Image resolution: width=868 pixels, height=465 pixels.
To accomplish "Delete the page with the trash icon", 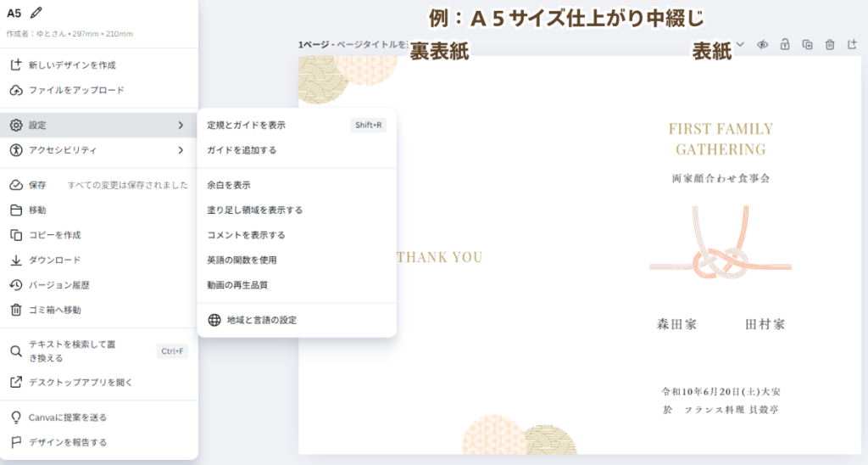I will 830,45.
